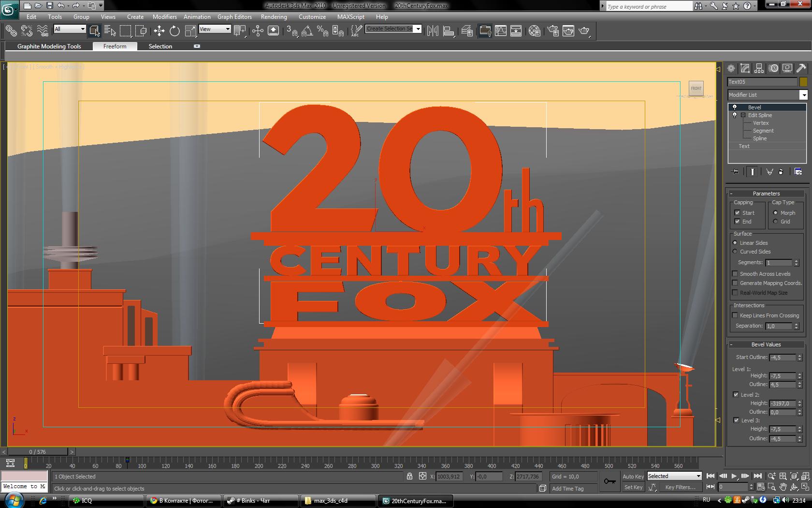Viewport: 812px width, 508px height.
Task: Select the Pan View hand tool
Action: (783, 487)
